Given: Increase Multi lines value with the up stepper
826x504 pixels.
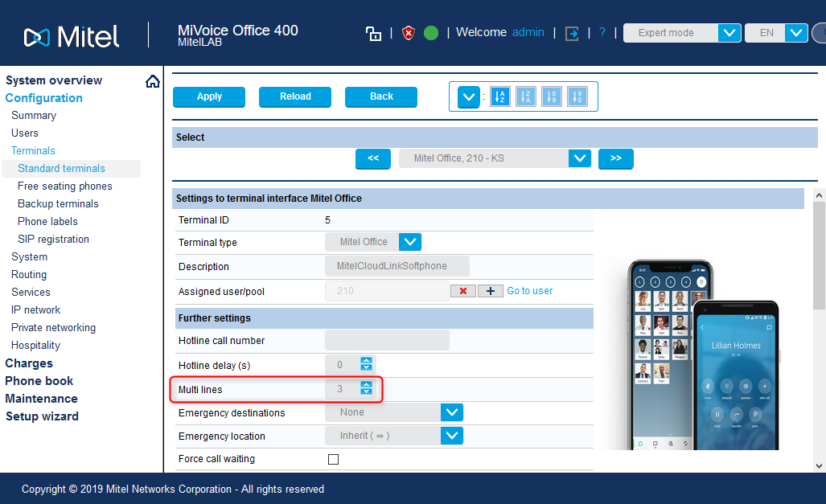Looking at the screenshot, I should pyautogui.click(x=366, y=385).
